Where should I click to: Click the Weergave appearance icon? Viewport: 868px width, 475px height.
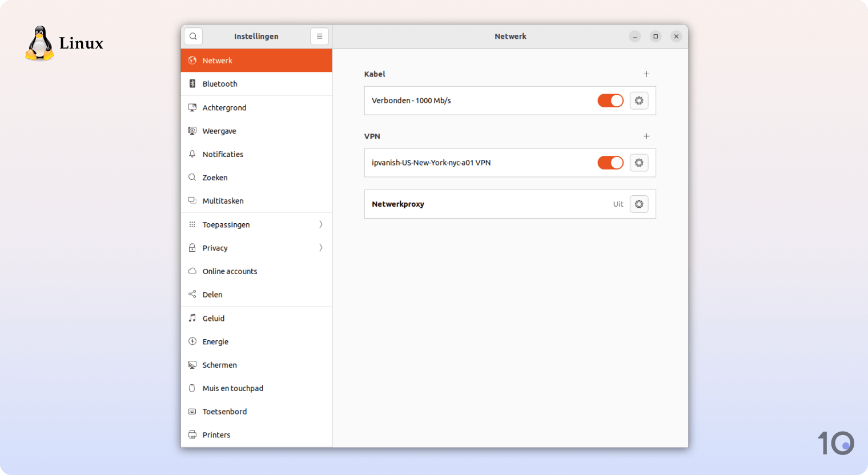192,131
